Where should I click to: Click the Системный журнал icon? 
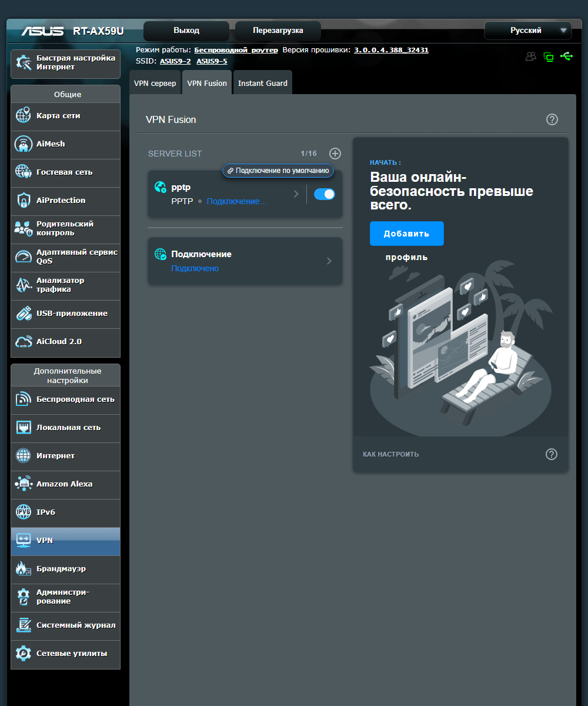(x=23, y=625)
